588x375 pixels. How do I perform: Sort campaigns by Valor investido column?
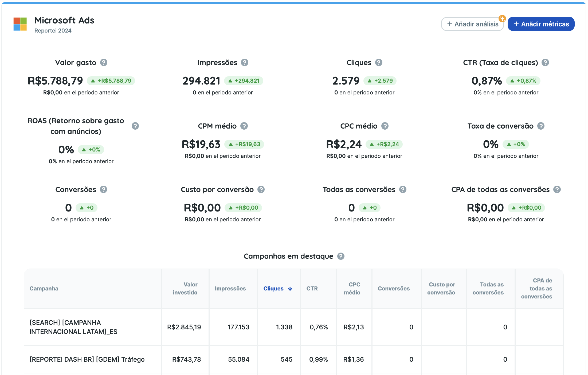[x=185, y=289]
